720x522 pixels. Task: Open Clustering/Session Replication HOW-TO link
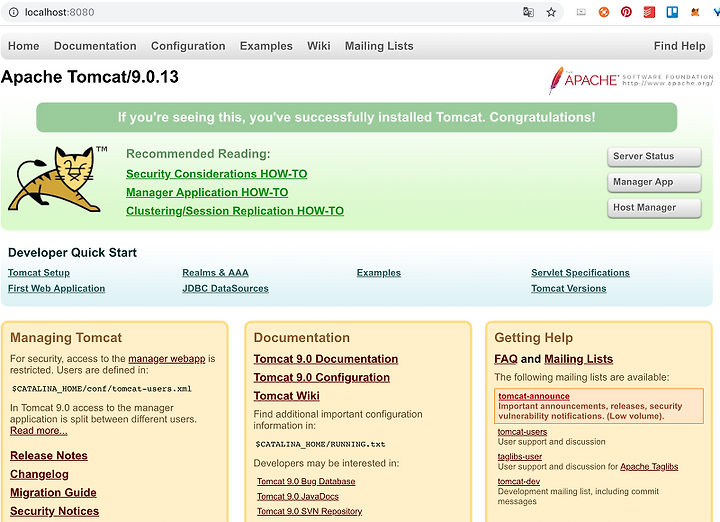point(235,211)
